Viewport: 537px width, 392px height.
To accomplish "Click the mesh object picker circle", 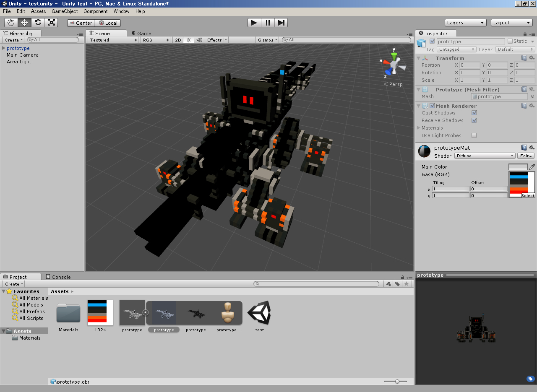I will (x=532, y=96).
